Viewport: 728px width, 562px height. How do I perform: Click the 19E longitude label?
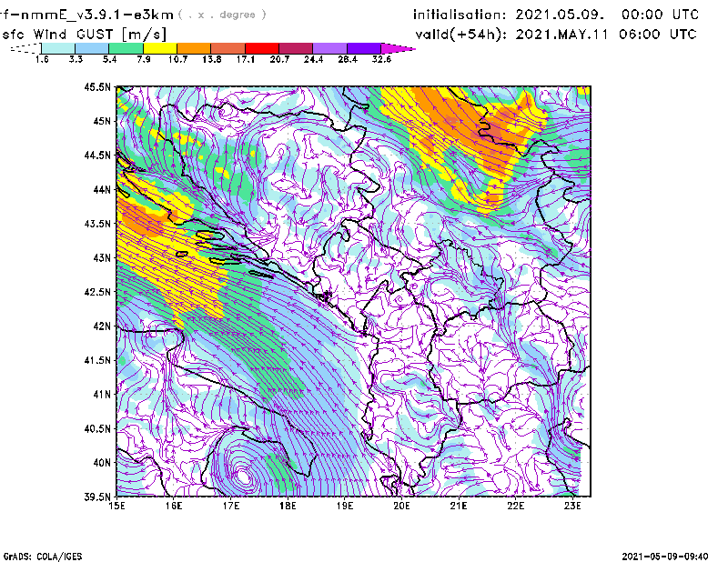[x=345, y=506]
